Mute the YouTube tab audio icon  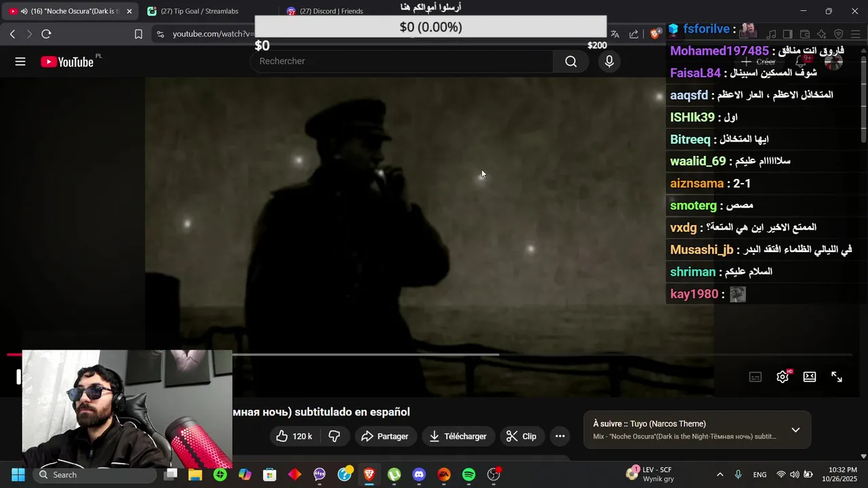click(24, 11)
